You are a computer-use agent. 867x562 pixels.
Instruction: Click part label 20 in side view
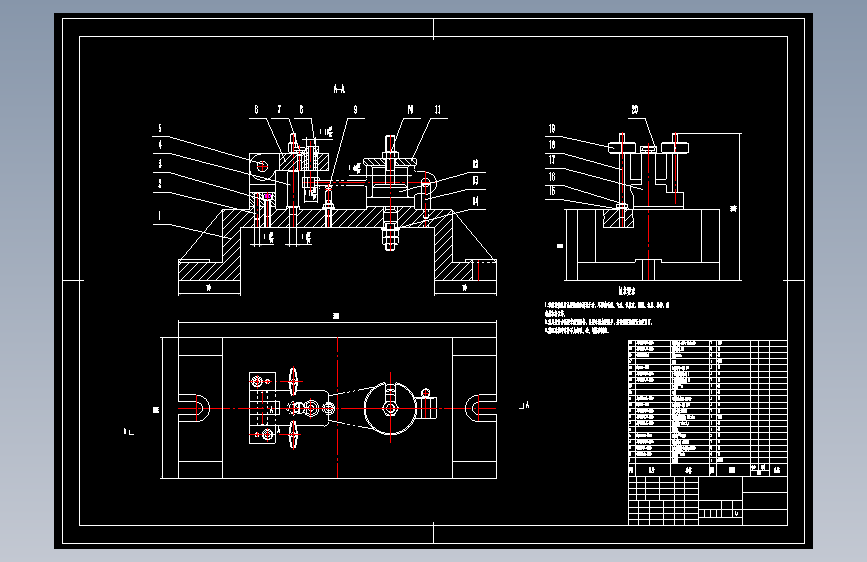point(635,110)
